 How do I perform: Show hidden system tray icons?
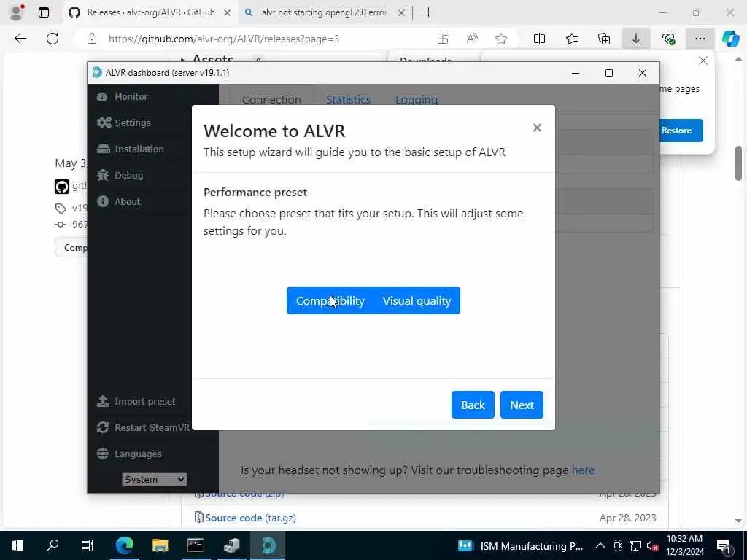coord(600,545)
